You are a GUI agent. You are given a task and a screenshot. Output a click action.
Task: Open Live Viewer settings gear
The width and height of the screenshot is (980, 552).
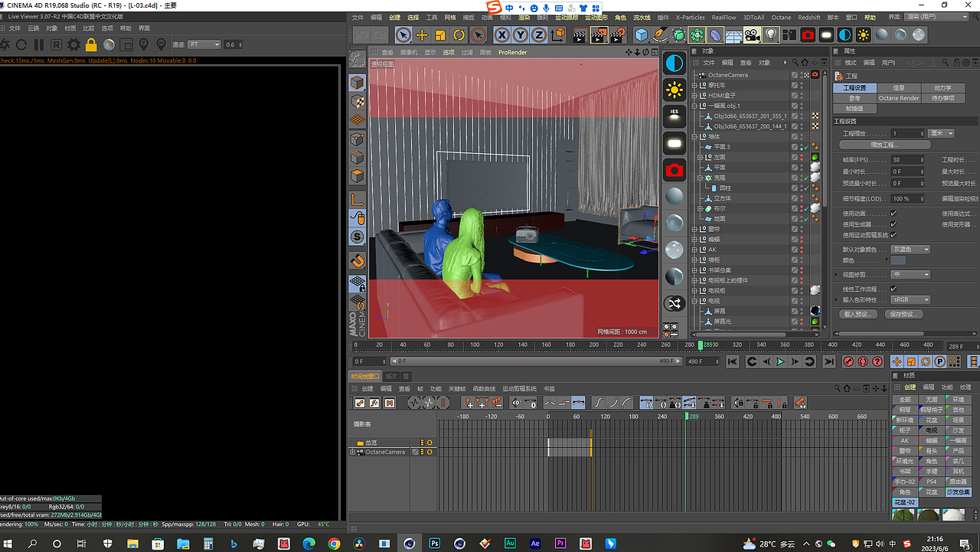(73, 44)
